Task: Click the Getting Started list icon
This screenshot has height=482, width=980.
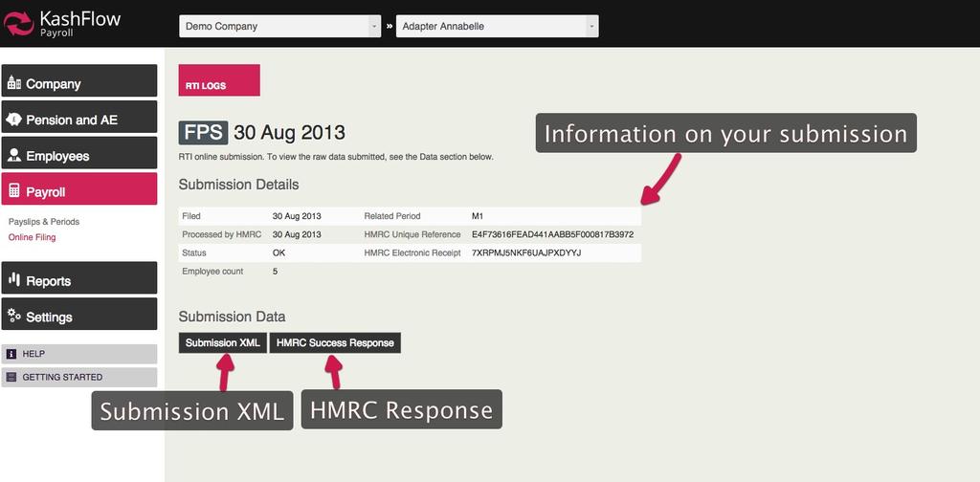Action: pos(11,377)
